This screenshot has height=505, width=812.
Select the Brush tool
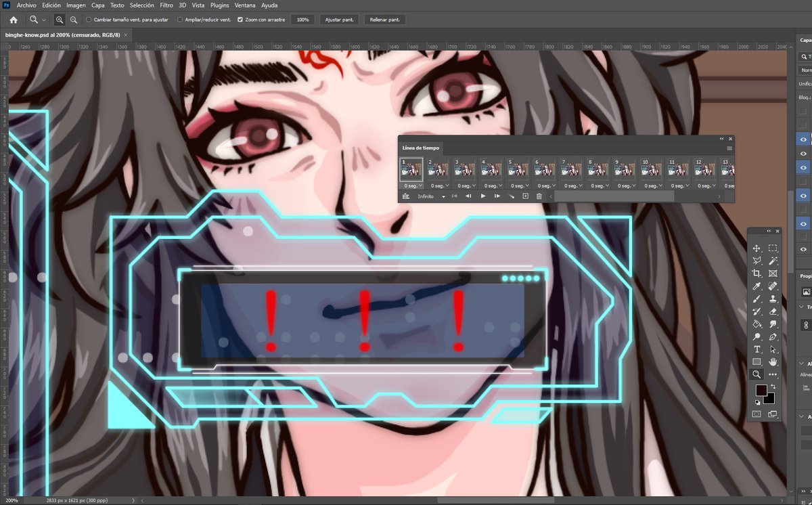click(757, 299)
